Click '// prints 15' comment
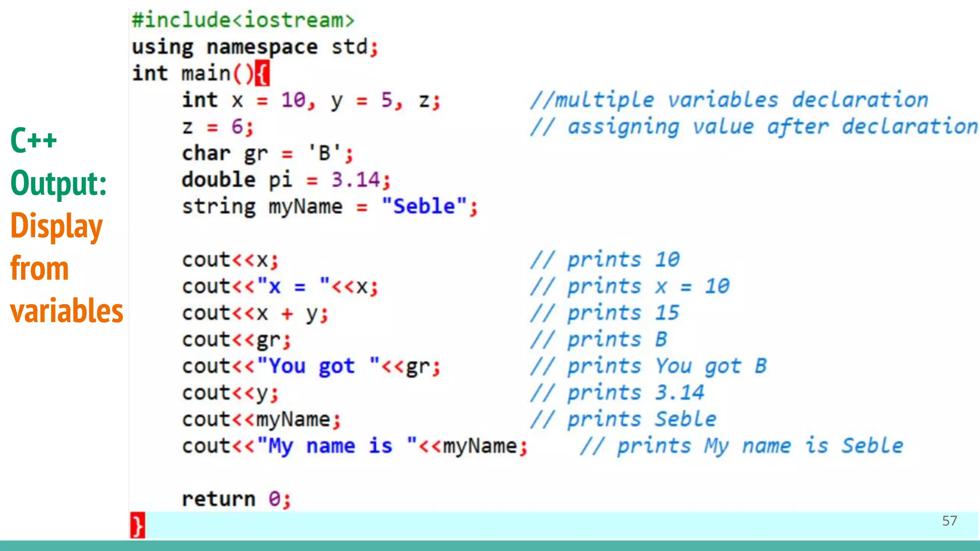The height and width of the screenshot is (551, 980). click(605, 313)
